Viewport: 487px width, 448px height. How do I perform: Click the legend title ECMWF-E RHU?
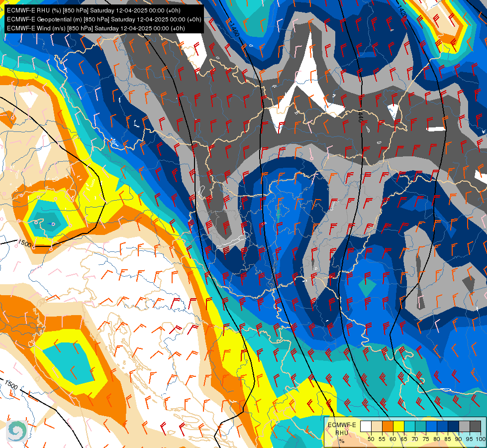click(x=342, y=429)
